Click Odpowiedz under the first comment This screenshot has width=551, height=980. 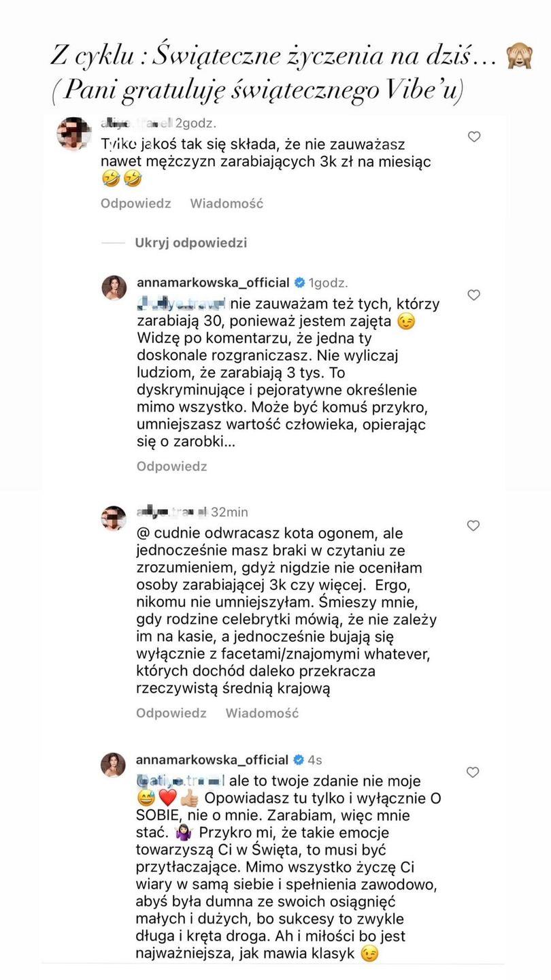coord(136,203)
